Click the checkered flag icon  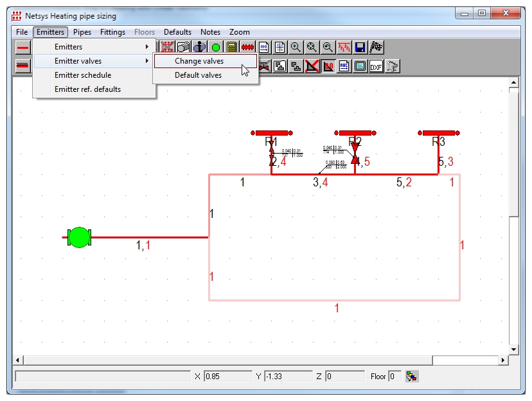pos(376,47)
